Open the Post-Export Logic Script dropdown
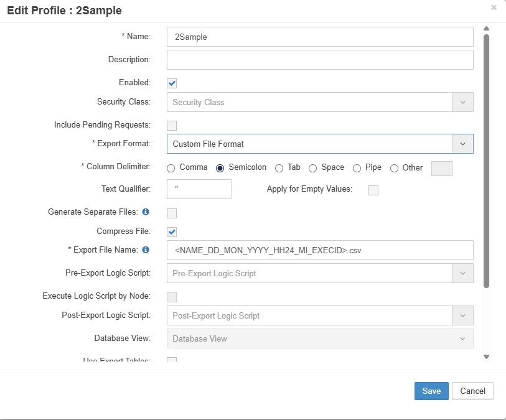Image resolution: width=506 pixels, height=420 pixels. click(x=464, y=315)
